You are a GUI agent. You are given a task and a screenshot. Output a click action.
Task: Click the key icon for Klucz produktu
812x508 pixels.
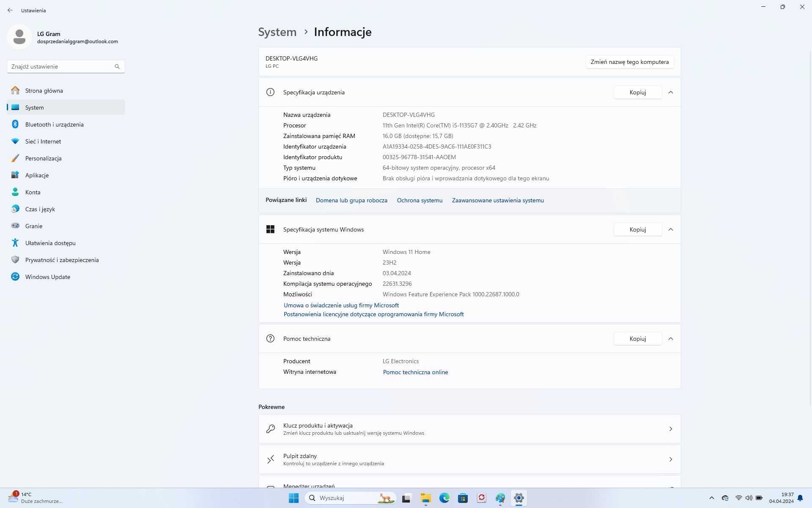[x=271, y=429]
